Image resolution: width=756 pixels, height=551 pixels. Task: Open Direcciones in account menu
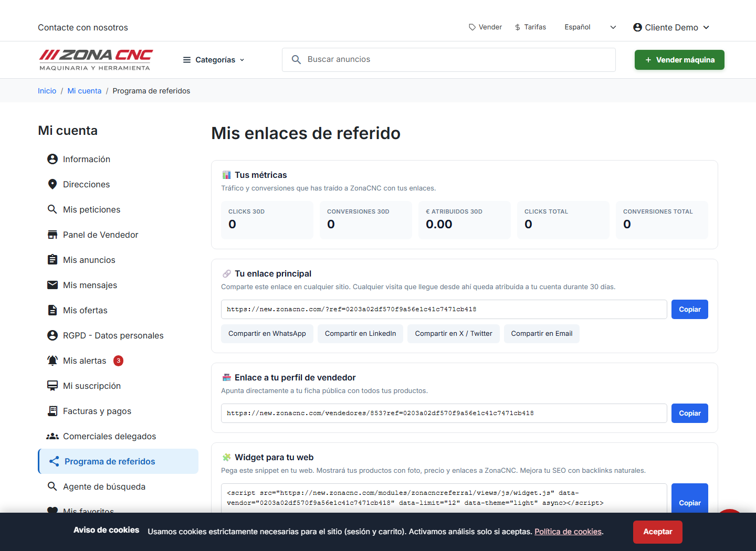(x=118, y=184)
